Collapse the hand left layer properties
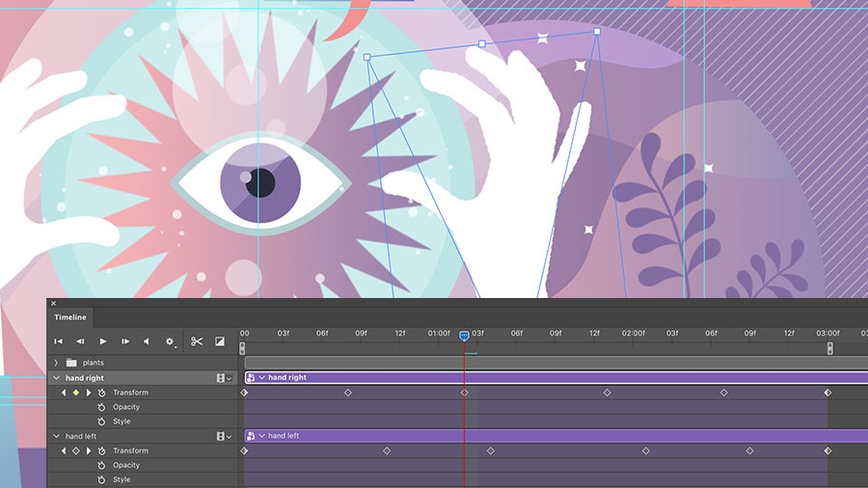Image resolution: width=868 pixels, height=488 pixels. point(56,436)
